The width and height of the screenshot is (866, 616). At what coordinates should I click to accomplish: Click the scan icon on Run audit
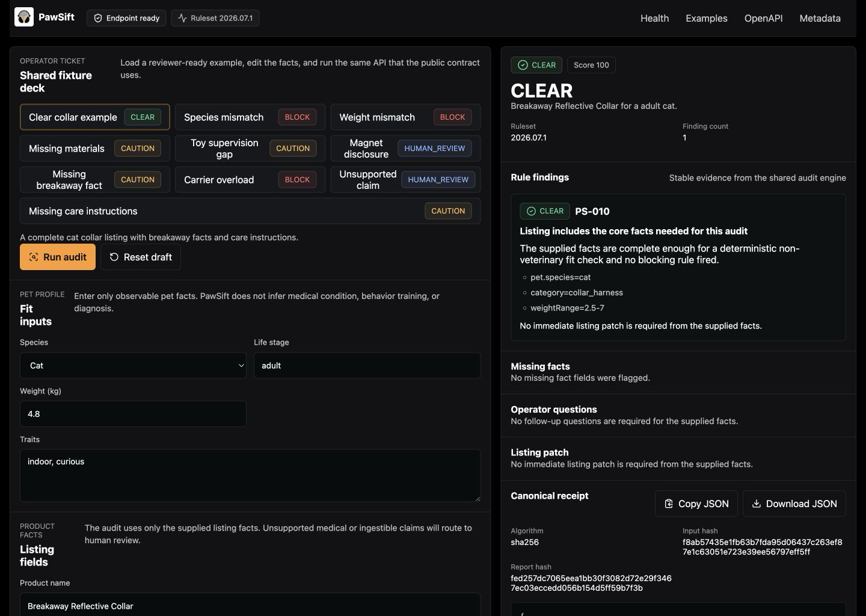tap(34, 257)
